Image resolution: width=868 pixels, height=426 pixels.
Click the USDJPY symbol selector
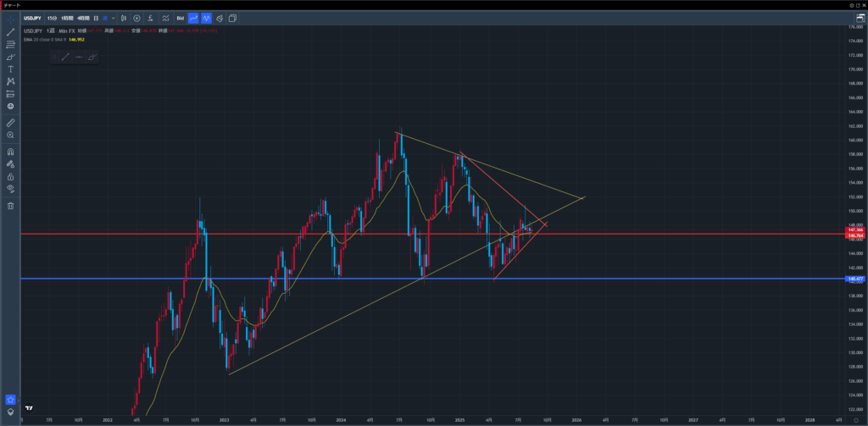(32, 19)
